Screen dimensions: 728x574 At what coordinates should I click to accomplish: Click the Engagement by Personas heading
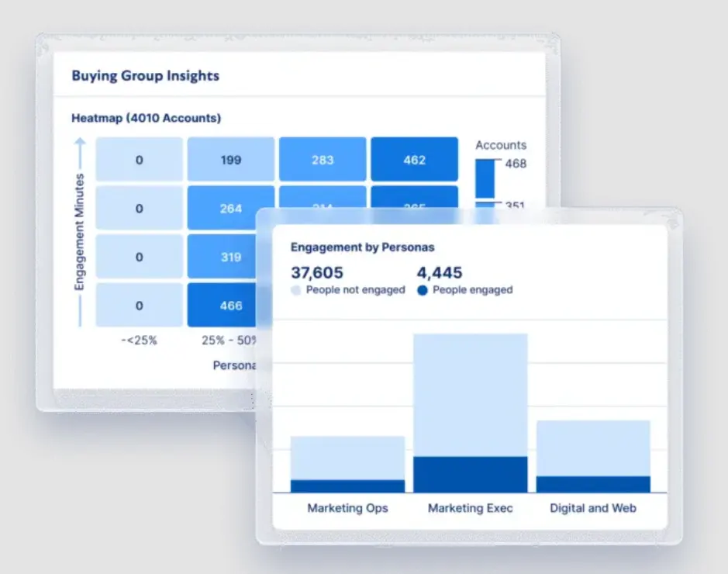pyautogui.click(x=363, y=247)
